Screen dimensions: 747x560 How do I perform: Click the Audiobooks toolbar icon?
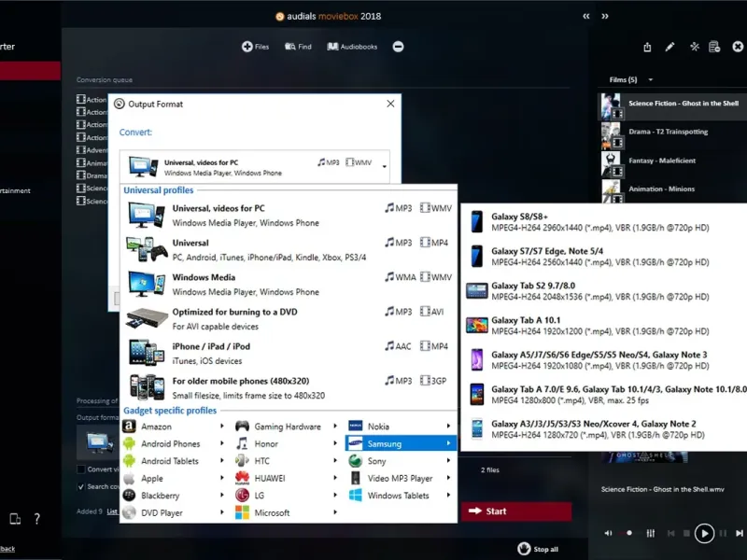[x=333, y=47]
